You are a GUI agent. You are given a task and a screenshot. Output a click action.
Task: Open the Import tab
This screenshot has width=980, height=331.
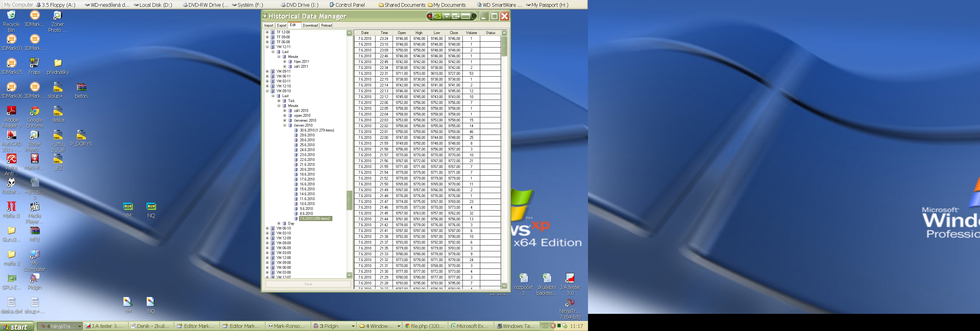tap(269, 25)
